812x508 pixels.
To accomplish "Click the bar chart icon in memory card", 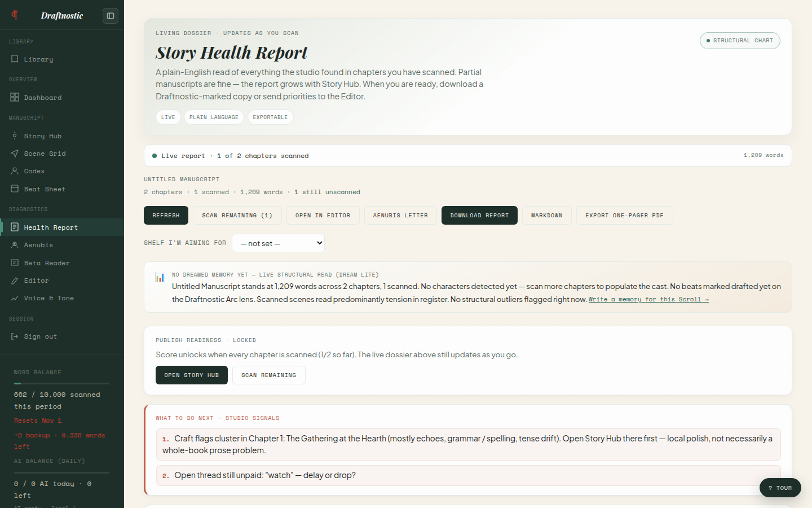I will 160,277.
